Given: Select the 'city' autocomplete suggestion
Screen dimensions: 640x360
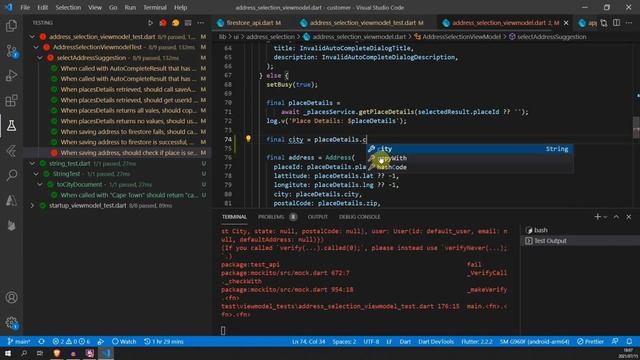Looking at the screenshot, I should point(469,149).
